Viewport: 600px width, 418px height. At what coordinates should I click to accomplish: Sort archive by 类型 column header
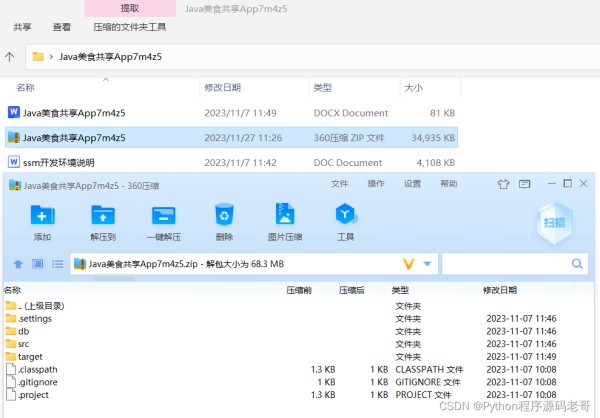400,290
